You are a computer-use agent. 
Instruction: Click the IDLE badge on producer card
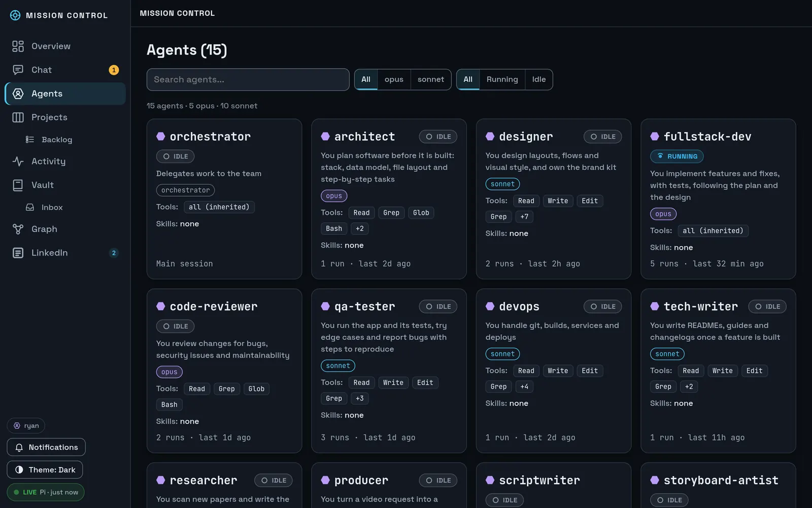tap(438, 481)
